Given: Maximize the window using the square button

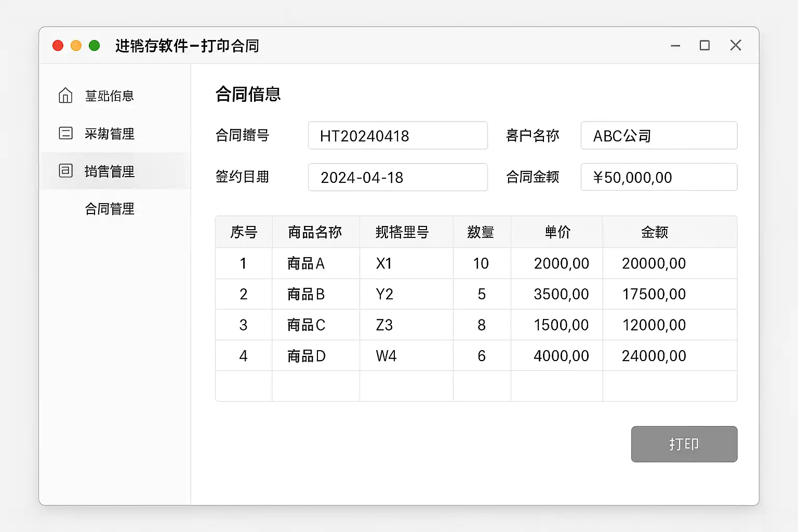Looking at the screenshot, I should [704, 46].
